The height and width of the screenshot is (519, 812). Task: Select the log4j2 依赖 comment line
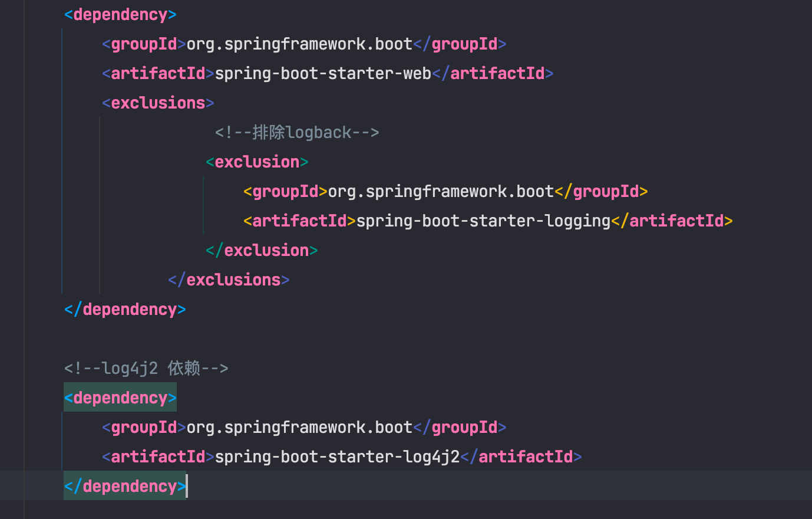pos(146,368)
